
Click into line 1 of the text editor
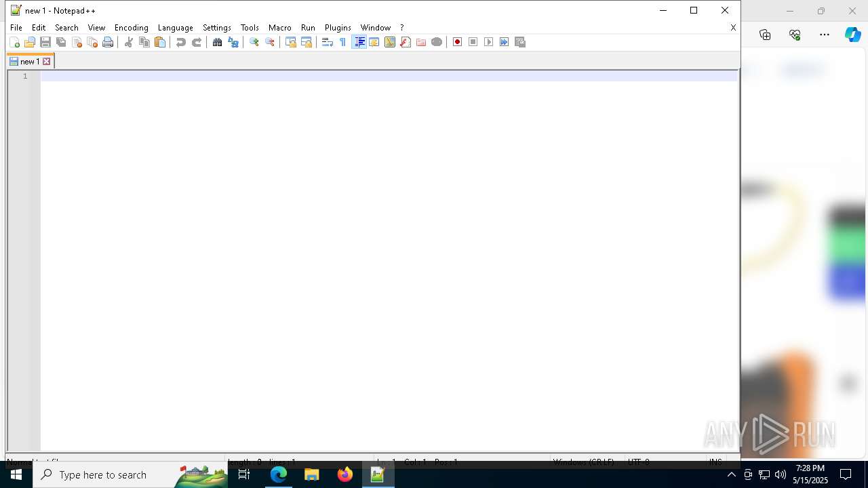coord(389,76)
